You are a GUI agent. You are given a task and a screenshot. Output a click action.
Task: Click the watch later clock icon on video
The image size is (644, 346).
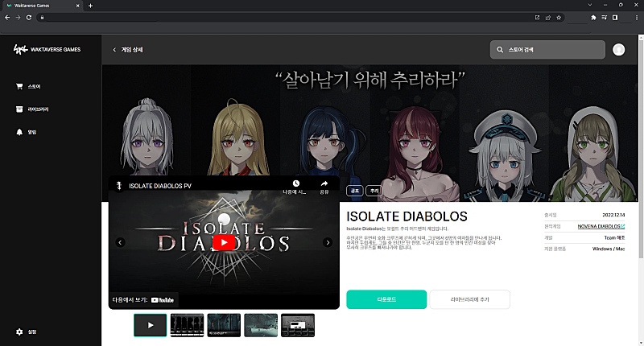295,183
